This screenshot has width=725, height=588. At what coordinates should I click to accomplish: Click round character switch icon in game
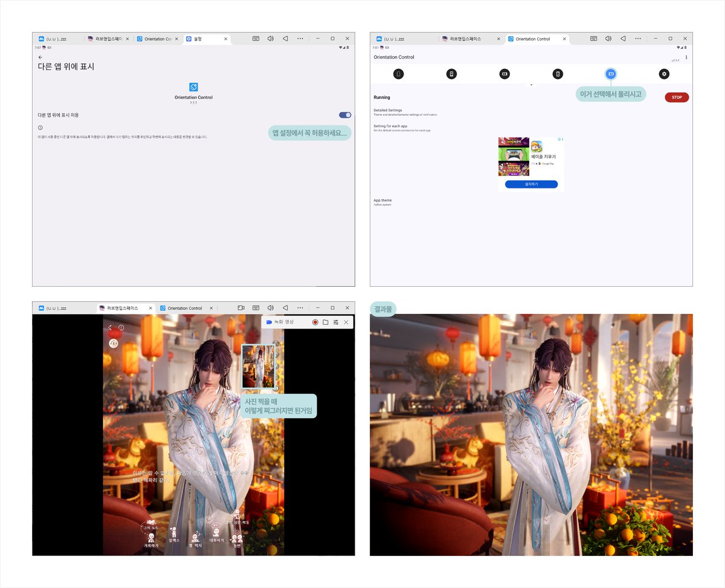coord(113,344)
